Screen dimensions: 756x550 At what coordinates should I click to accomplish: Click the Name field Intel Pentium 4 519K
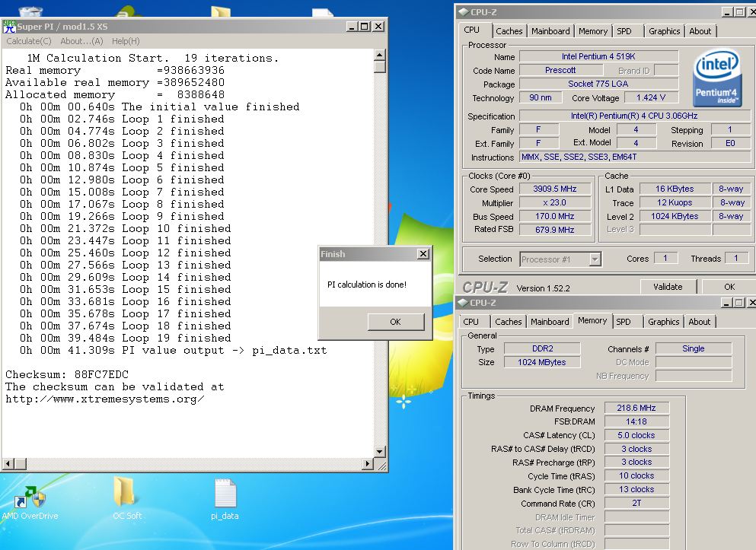598,56
